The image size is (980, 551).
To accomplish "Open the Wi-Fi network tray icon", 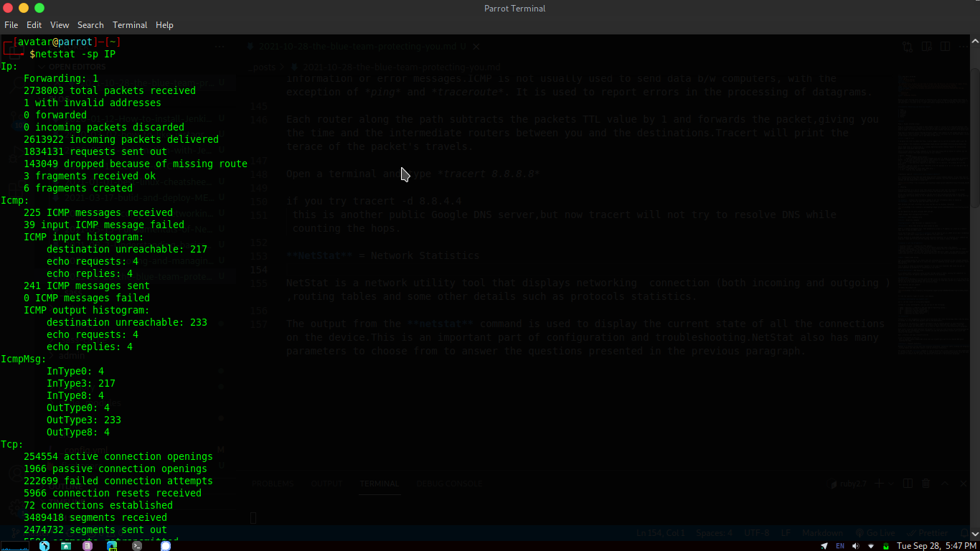I will tap(871, 545).
